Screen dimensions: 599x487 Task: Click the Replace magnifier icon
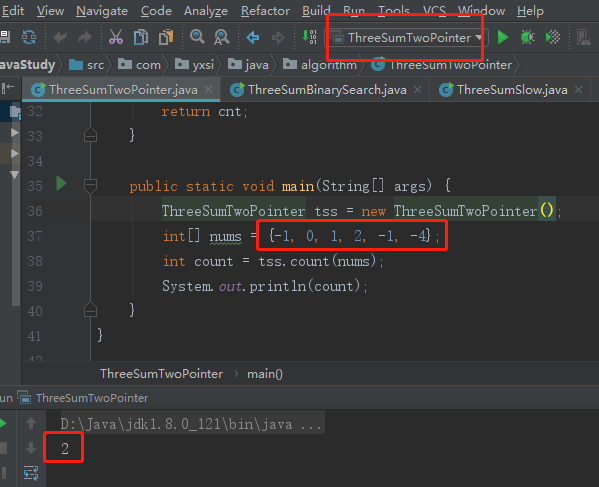(222, 37)
